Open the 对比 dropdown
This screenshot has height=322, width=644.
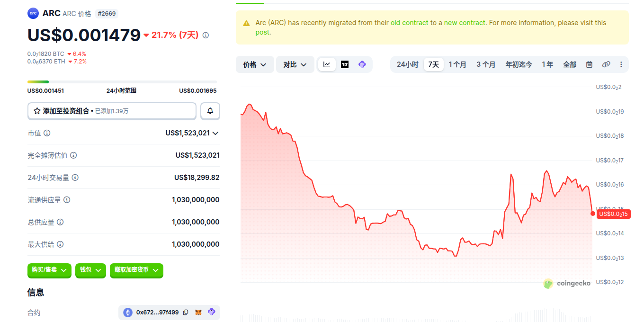(x=295, y=64)
